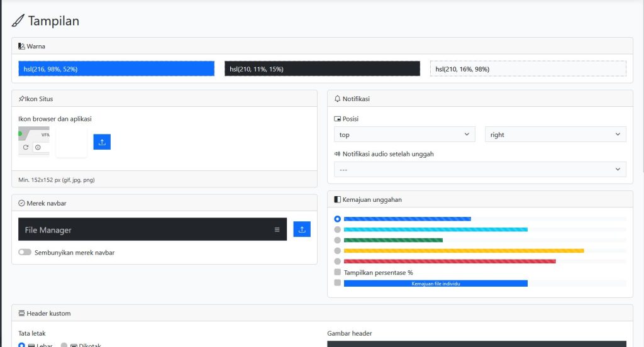
Task: Click the blue striped progress bar beside selected radio
Action: 408,219
